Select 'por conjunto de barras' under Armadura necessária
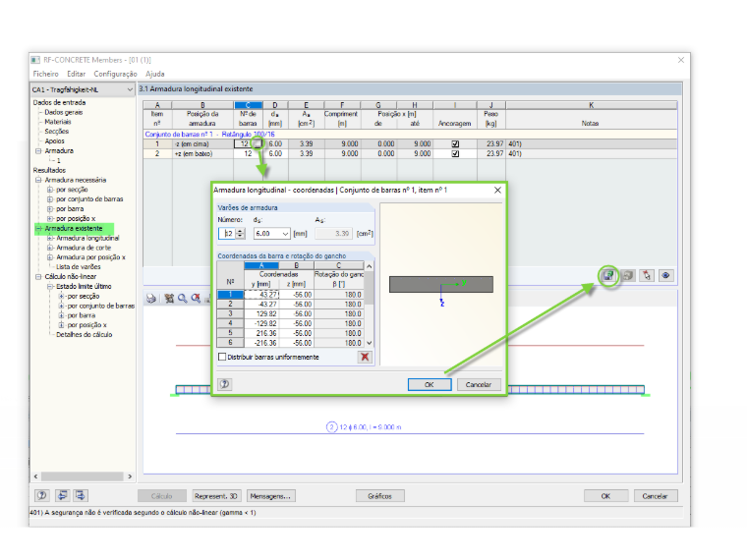The height and width of the screenshot is (560, 747). coord(89,199)
